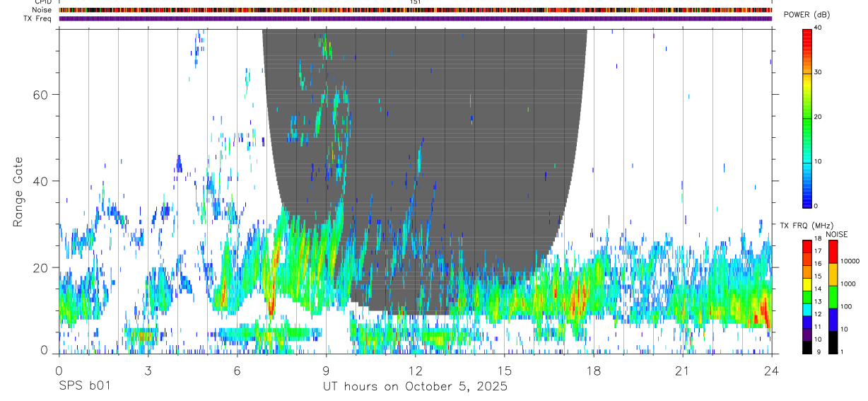Click noise scale tick label '10000'
The height and width of the screenshot is (401, 868).
(x=850, y=261)
